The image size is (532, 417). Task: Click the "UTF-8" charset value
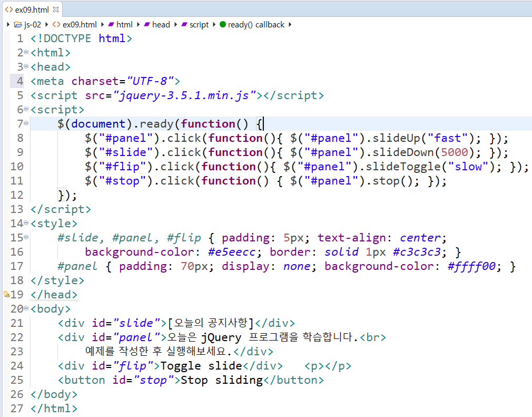coord(150,81)
